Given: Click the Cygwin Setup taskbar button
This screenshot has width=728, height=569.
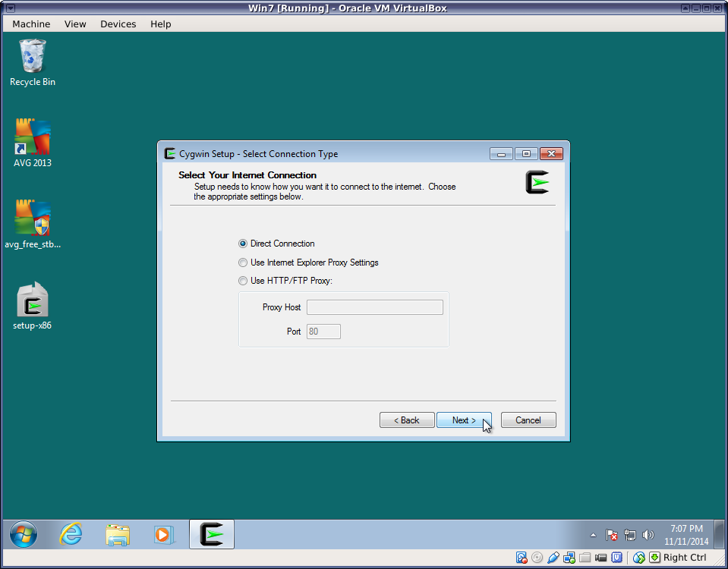Looking at the screenshot, I should pos(212,534).
